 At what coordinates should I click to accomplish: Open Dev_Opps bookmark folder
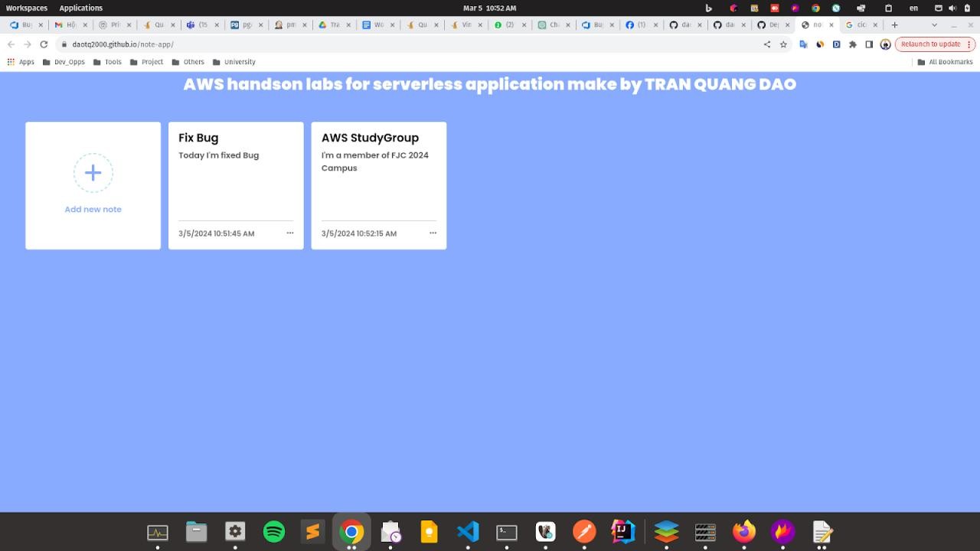point(64,62)
